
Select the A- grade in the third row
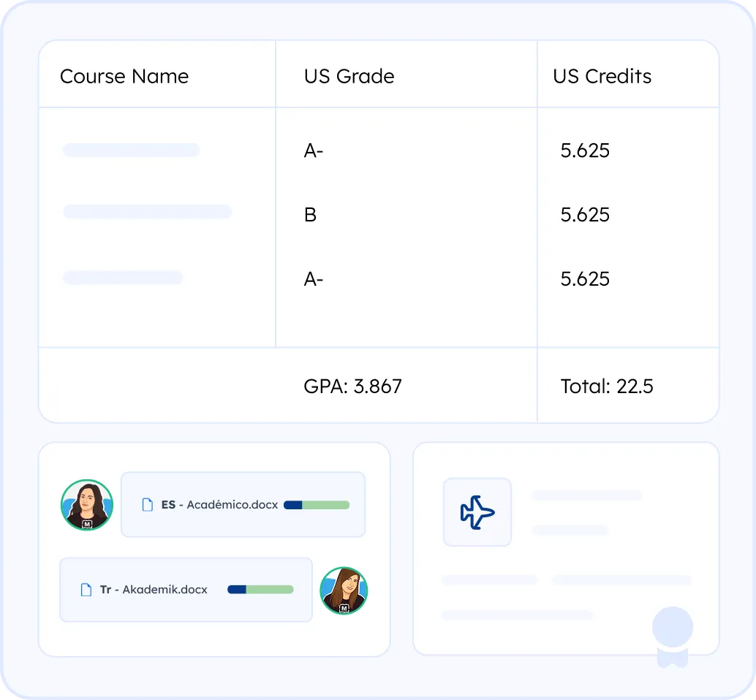click(x=313, y=278)
